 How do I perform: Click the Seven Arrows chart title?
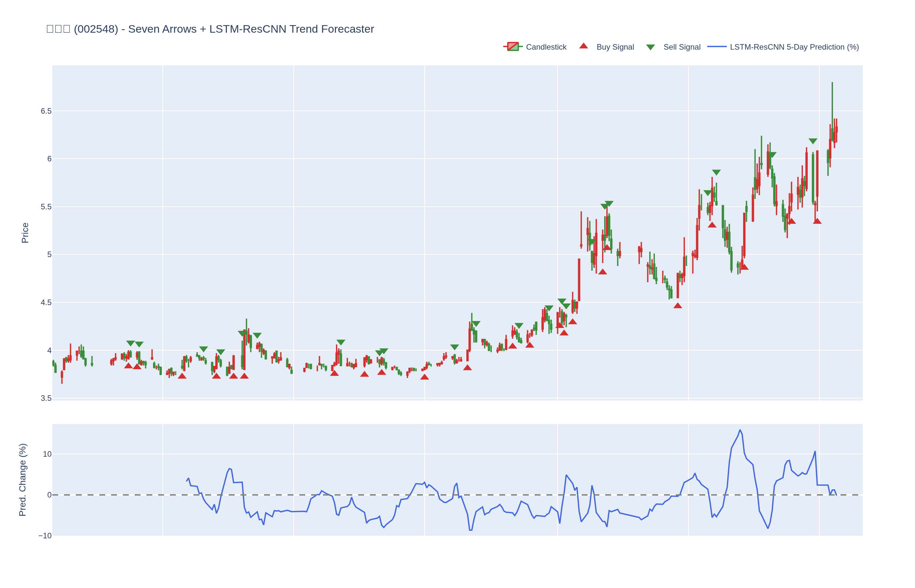(x=210, y=29)
